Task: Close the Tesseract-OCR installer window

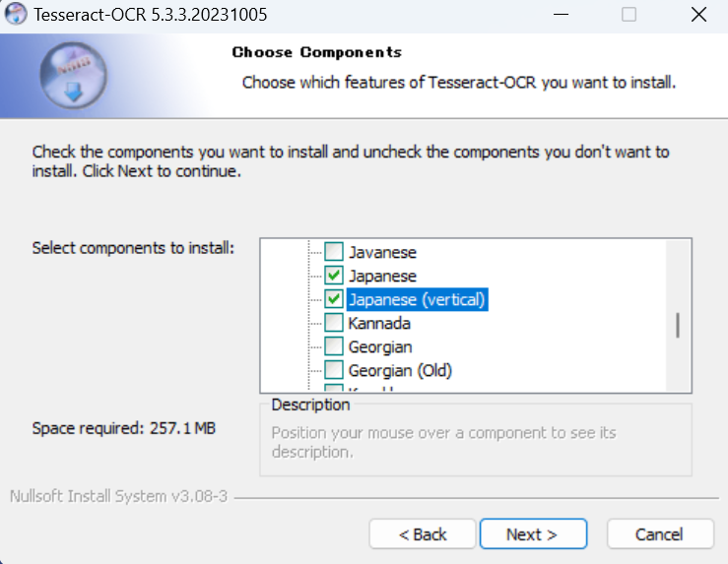Action: tap(698, 15)
